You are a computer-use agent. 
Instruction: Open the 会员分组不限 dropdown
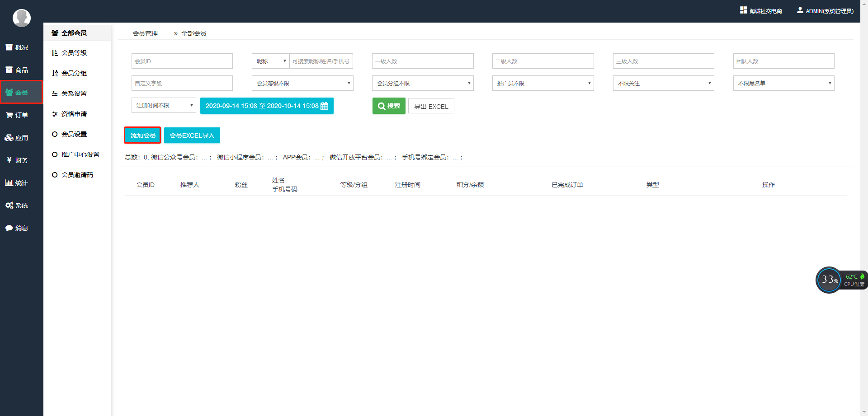pos(422,83)
